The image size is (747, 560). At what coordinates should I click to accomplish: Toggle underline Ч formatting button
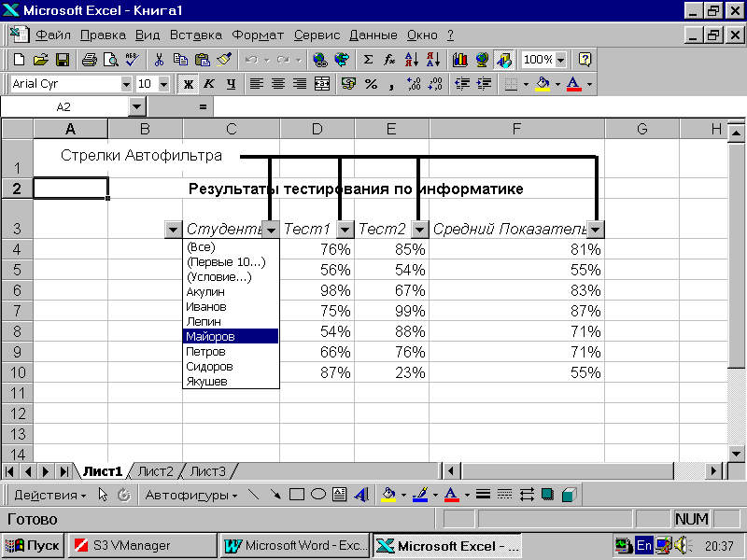[x=230, y=84]
